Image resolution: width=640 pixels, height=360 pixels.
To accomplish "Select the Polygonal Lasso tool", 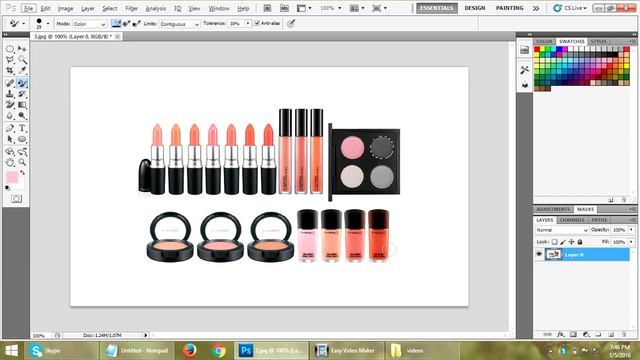I will (x=10, y=60).
